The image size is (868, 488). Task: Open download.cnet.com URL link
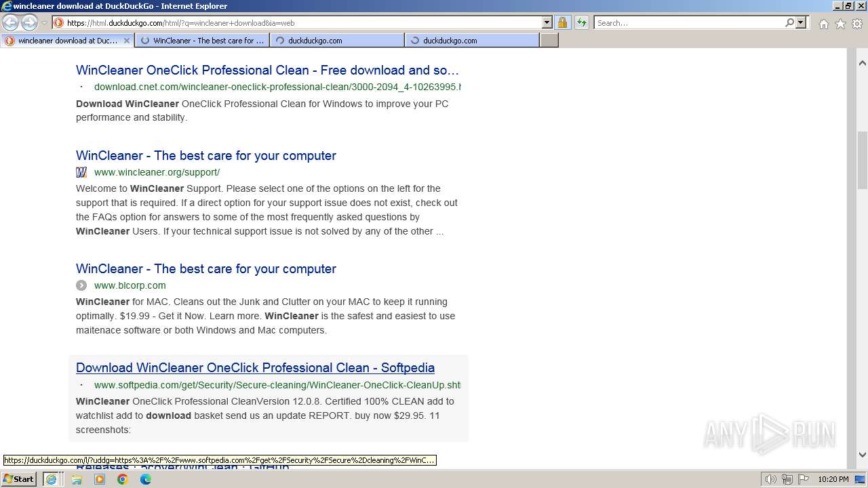click(x=277, y=87)
